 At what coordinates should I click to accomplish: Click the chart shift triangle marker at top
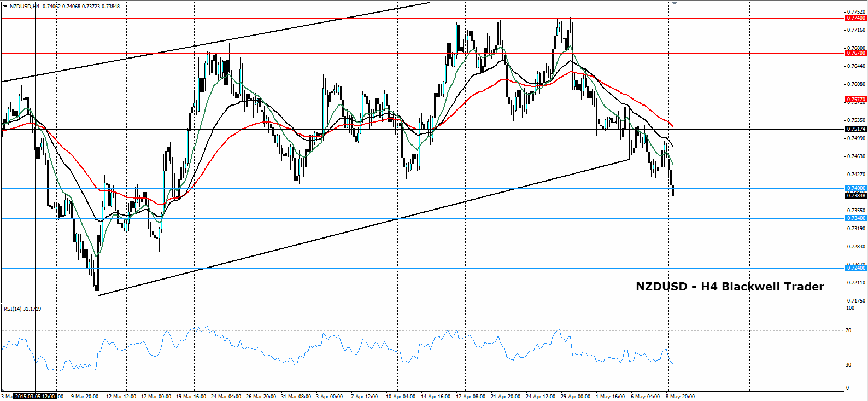click(x=675, y=3)
